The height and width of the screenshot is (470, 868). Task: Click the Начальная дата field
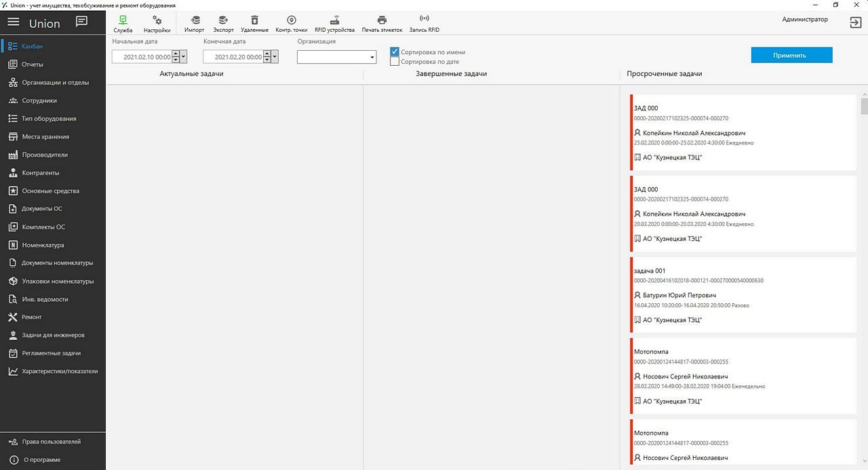point(142,58)
